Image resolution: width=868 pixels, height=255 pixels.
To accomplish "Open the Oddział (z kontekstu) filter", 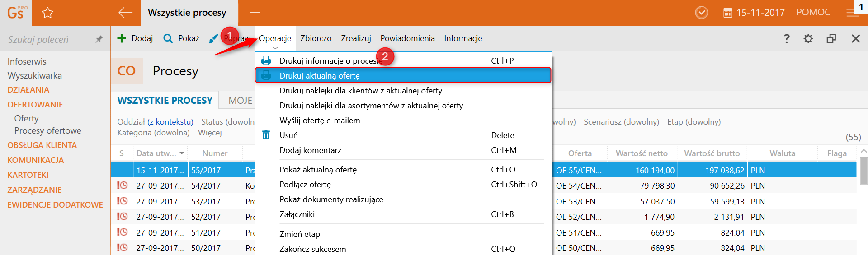I will coord(155,122).
